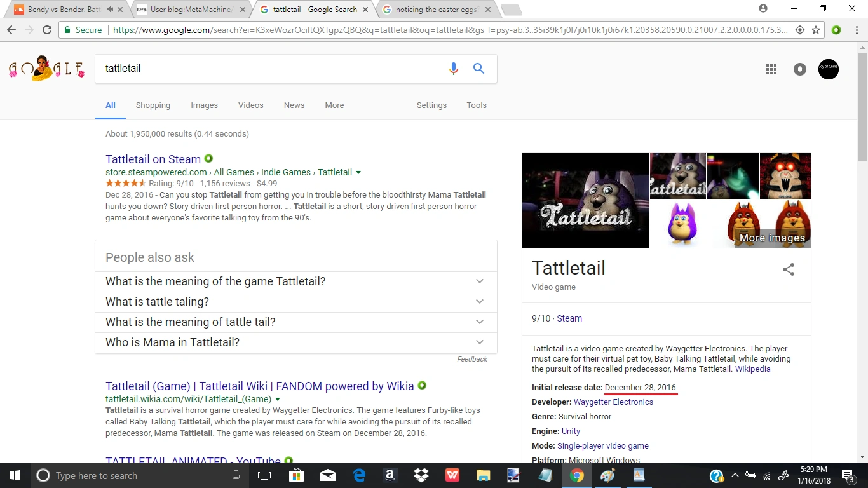Image resolution: width=868 pixels, height=488 pixels.
Task: Click the Steam link beside 9/10 rating
Action: (x=569, y=318)
